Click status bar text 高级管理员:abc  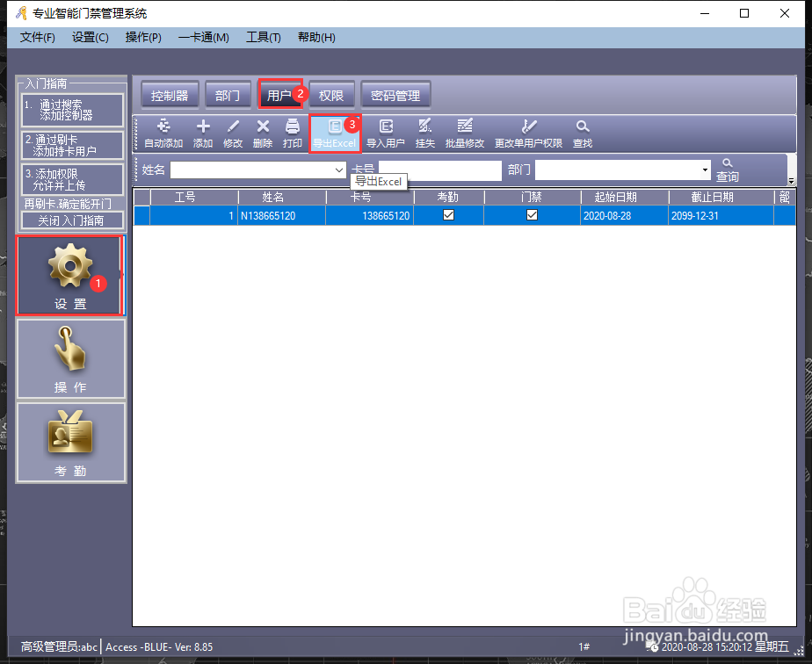pos(59,646)
